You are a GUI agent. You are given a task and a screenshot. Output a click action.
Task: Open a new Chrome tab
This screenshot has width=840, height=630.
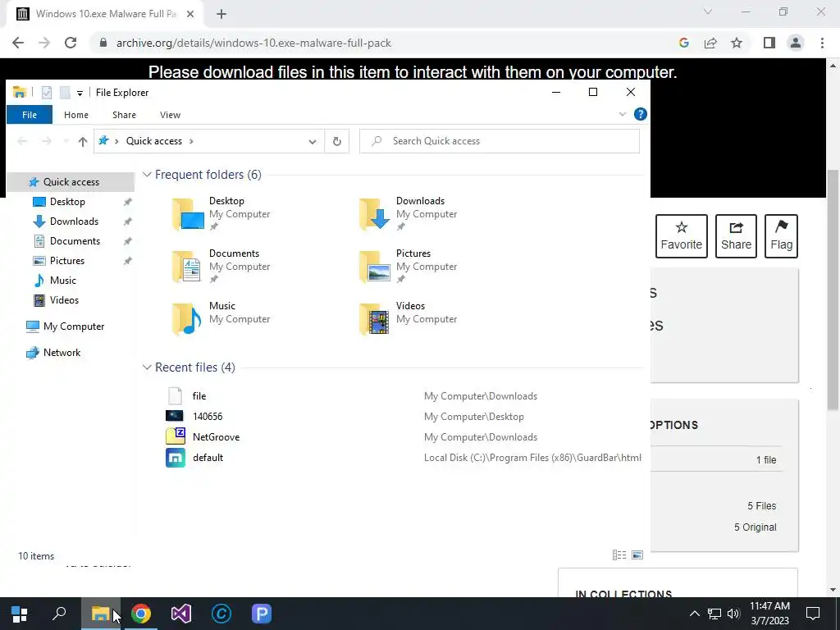click(221, 15)
